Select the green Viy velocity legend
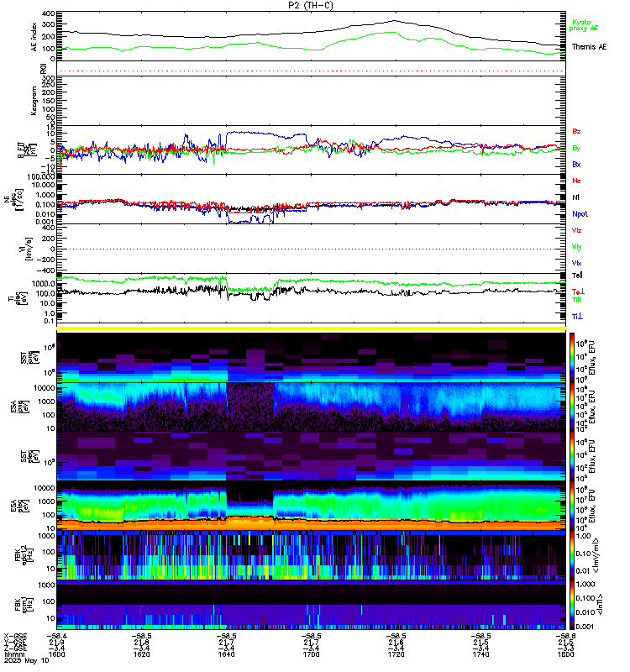Image resolution: width=630 pixels, height=672 pixels. point(576,247)
